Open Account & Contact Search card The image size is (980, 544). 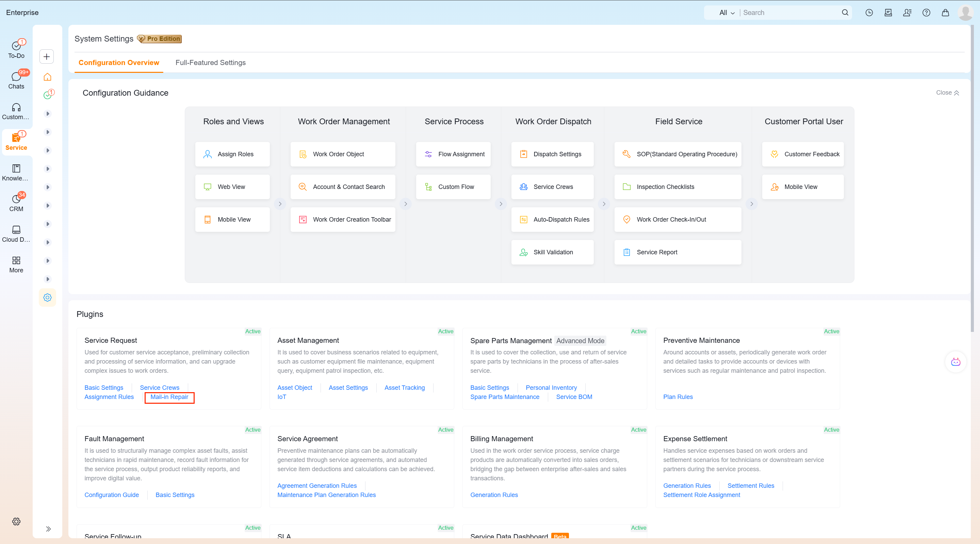click(x=343, y=187)
